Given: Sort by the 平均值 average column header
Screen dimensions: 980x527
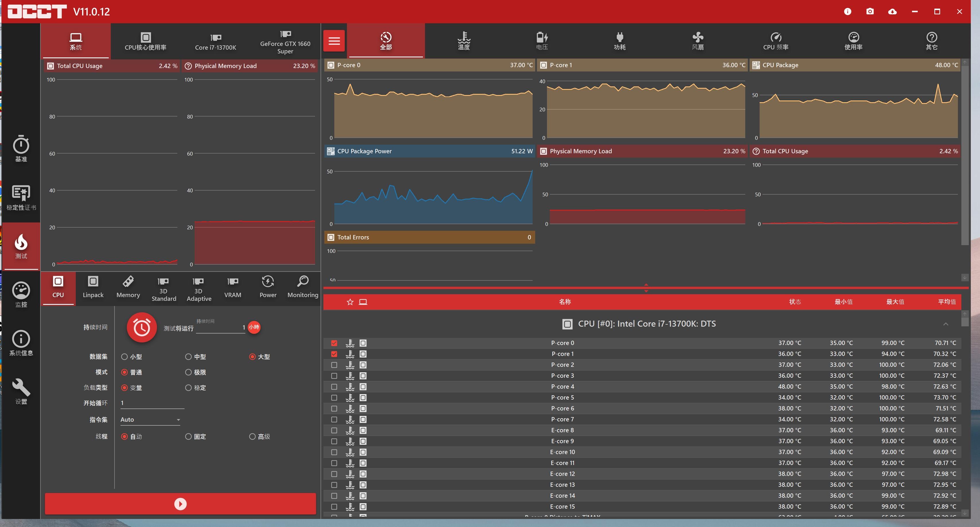Looking at the screenshot, I should (946, 302).
